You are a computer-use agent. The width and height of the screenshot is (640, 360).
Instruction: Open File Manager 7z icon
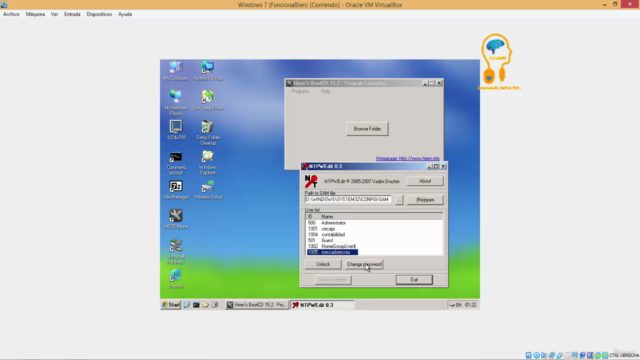pyautogui.click(x=176, y=190)
